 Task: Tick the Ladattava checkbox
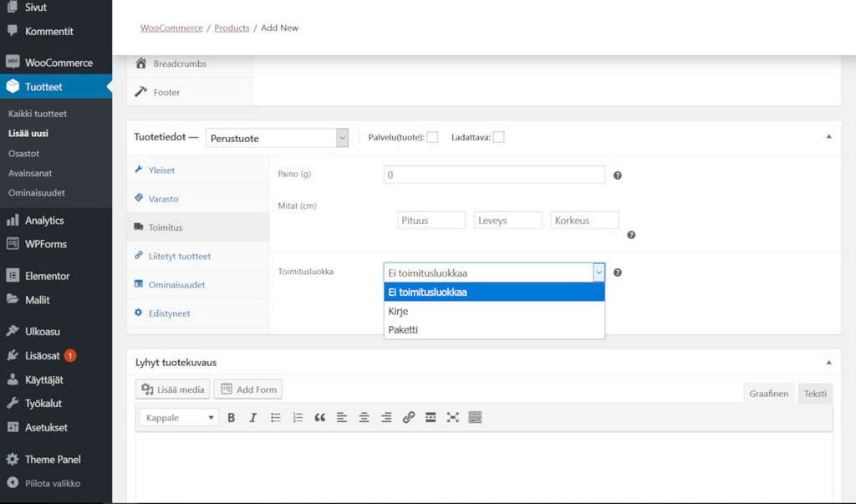498,138
